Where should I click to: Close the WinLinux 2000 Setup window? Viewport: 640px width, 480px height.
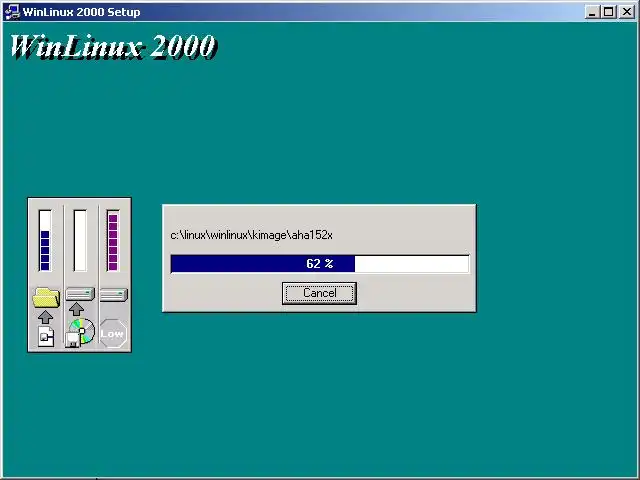pyautogui.click(x=627, y=12)
